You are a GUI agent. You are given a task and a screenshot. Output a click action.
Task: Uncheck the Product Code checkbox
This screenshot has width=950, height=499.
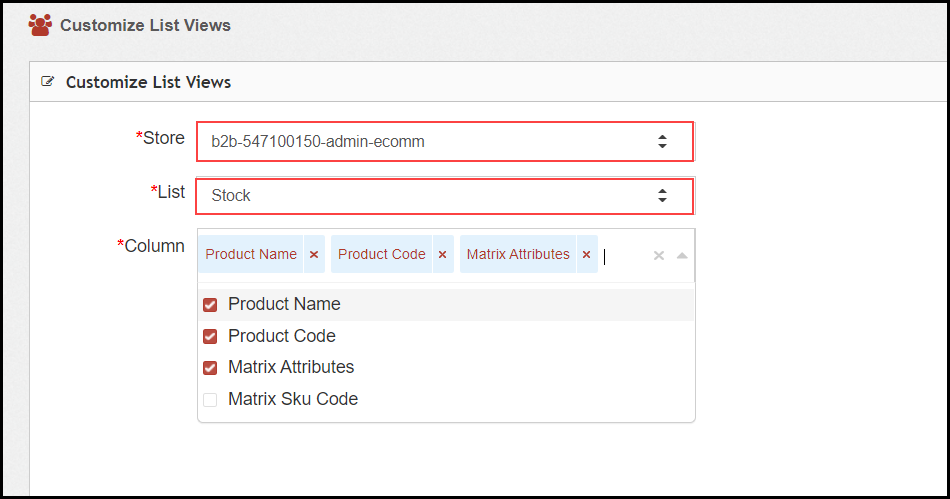coord(210,336)
